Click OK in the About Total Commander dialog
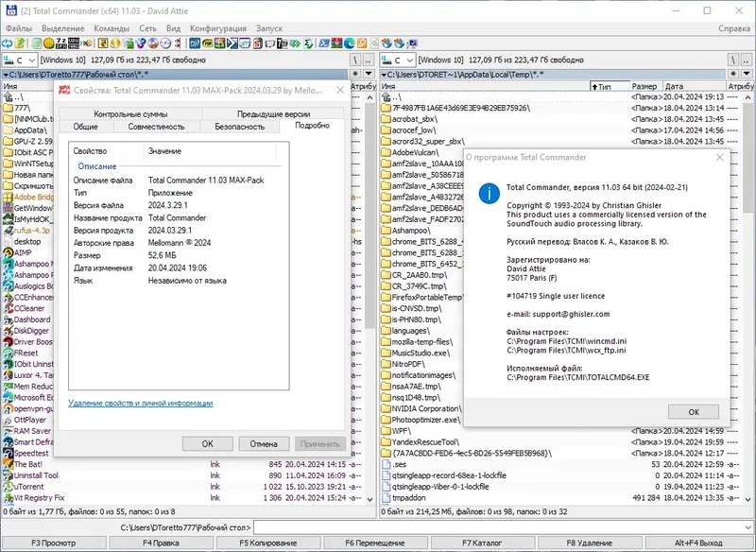Viewport: 756px width, 552px height. (x=694, y=412)
